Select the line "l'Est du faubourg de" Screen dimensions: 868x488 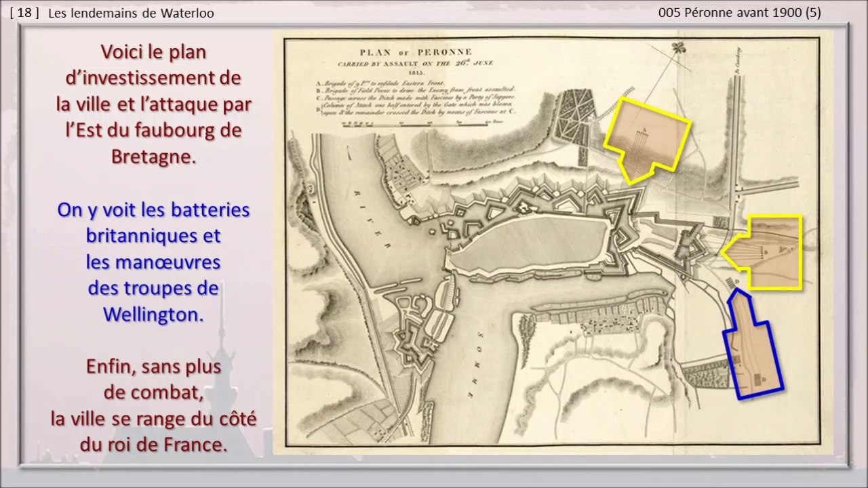pyautogui.click(x=153, y=130)
